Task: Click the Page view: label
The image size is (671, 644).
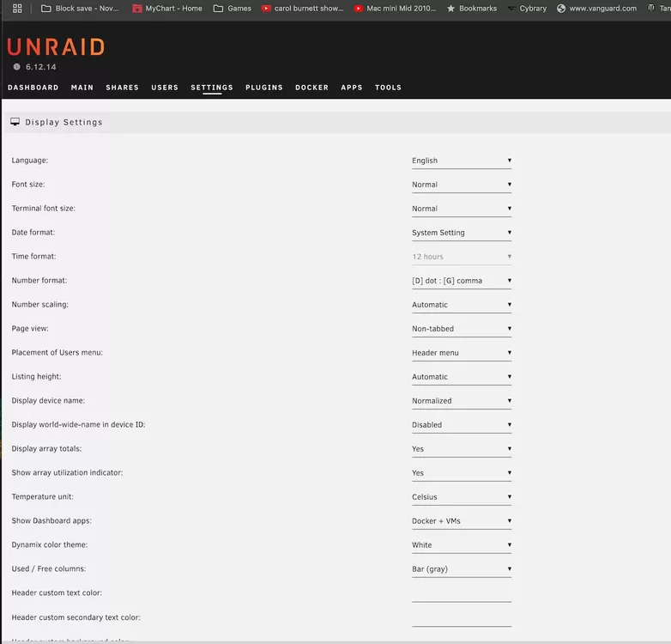Action: pyautogui.click(x=30, y=328)
